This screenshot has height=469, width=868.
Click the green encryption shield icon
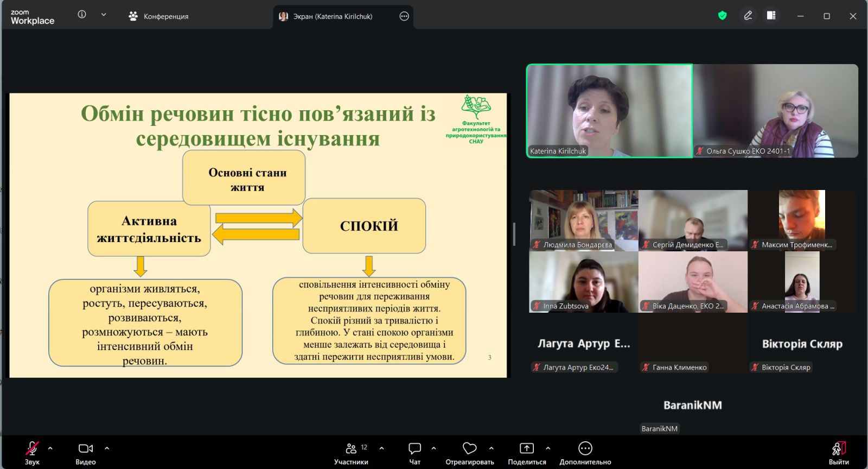pos(722,16)
